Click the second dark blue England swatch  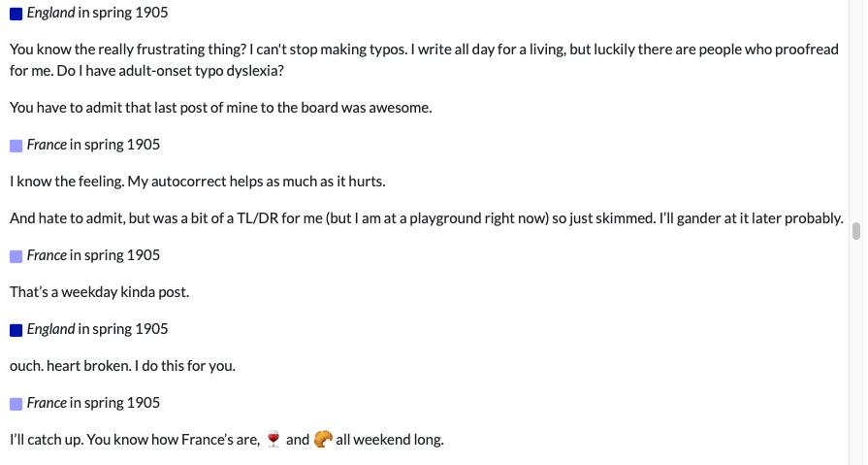pyautogui.click(x=16, y=330)
